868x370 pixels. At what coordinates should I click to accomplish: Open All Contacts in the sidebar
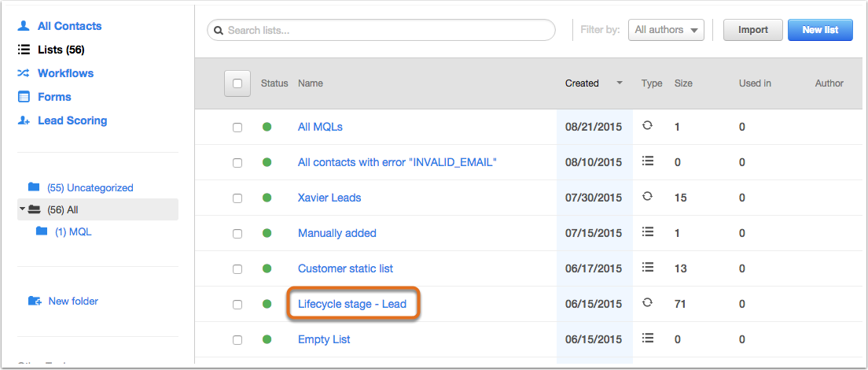tap(70, 26)
